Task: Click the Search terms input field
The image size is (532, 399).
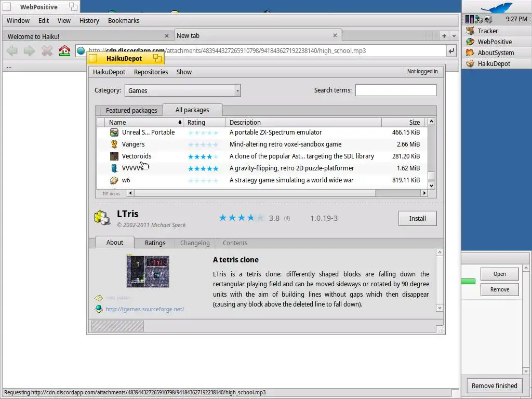Action: point(396,90)
